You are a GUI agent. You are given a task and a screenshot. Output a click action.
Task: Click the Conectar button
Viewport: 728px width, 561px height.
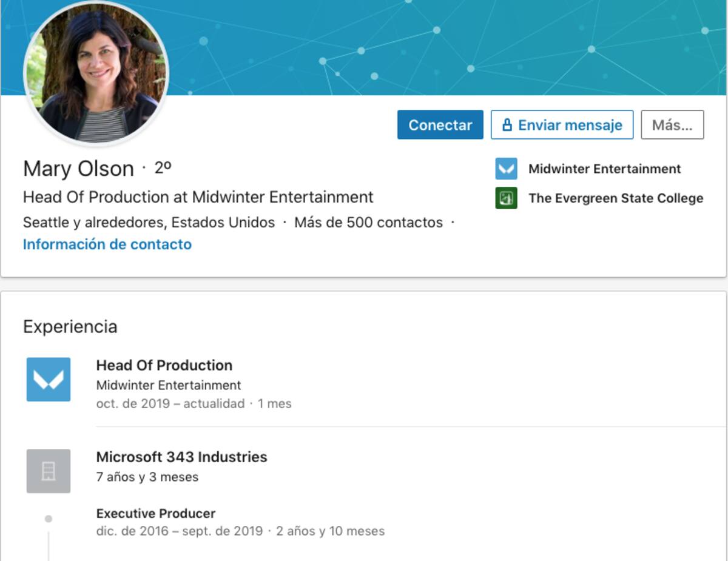tap(440, 125)
